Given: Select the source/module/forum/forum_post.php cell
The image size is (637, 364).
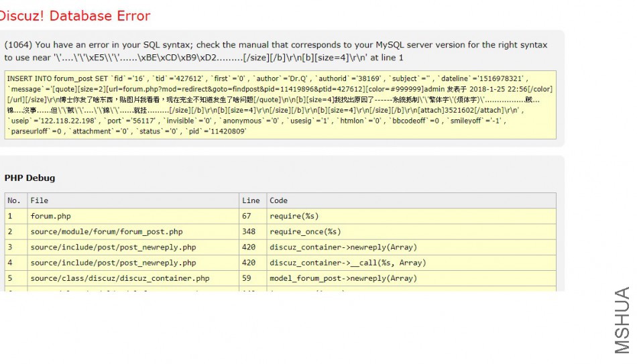Looking at the screenshot, I should coord(106,232).
